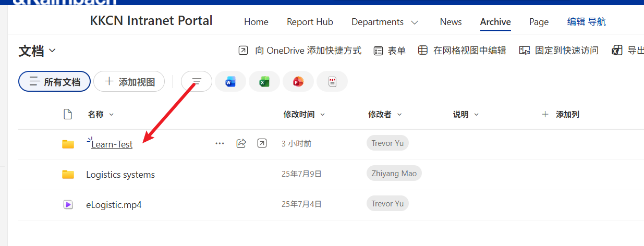This screenshot has width=644, height=246.
Task: Click the 25年7月4日 modified date
Action: [x=302, y=204]
